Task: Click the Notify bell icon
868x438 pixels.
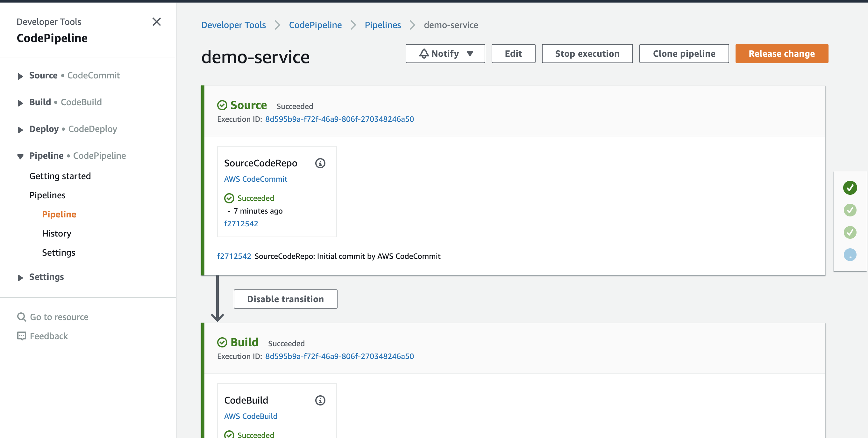Action: coord(424,54)
